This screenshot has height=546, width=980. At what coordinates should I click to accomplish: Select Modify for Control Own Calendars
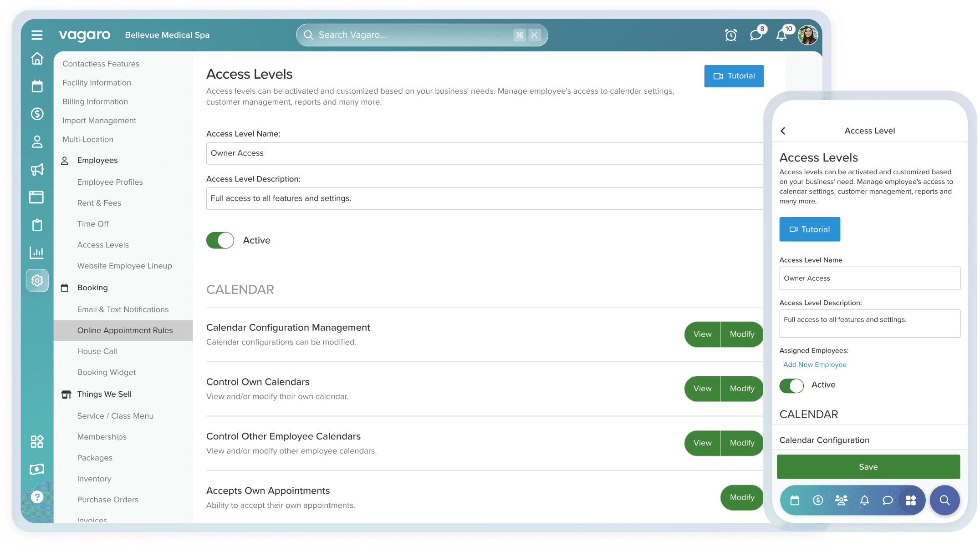742,389
